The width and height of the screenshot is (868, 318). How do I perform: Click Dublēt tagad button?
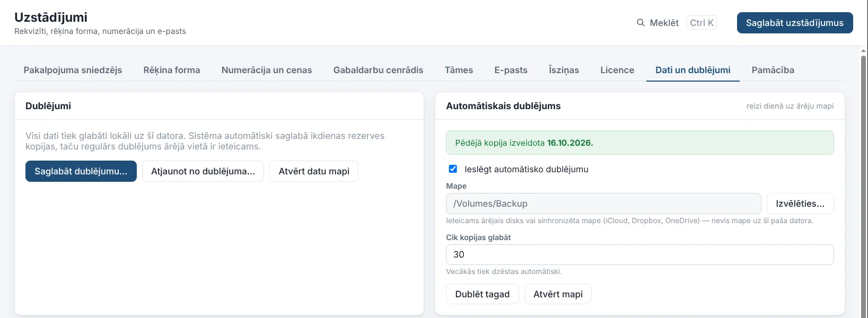tap(482, 294)
